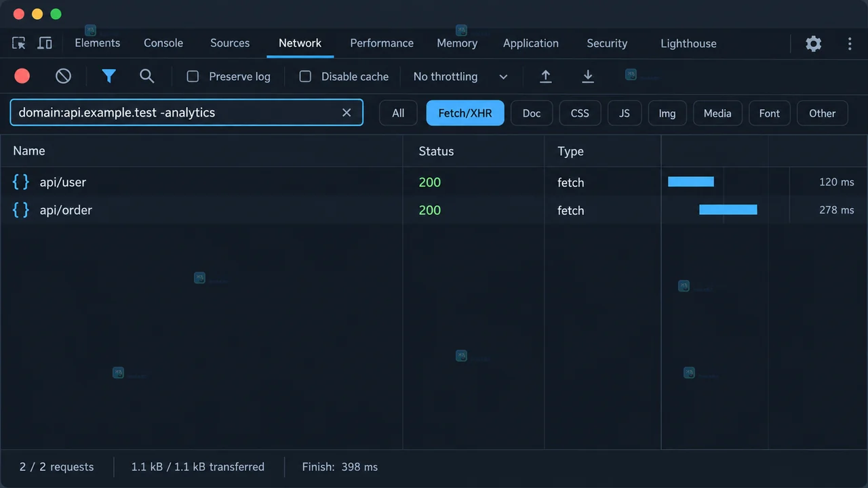Open the Performance tab

(x=382, y=43)
